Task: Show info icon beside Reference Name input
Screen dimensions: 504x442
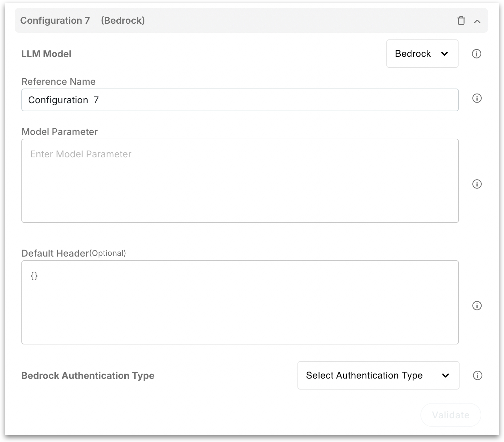Action: point(477,98)
